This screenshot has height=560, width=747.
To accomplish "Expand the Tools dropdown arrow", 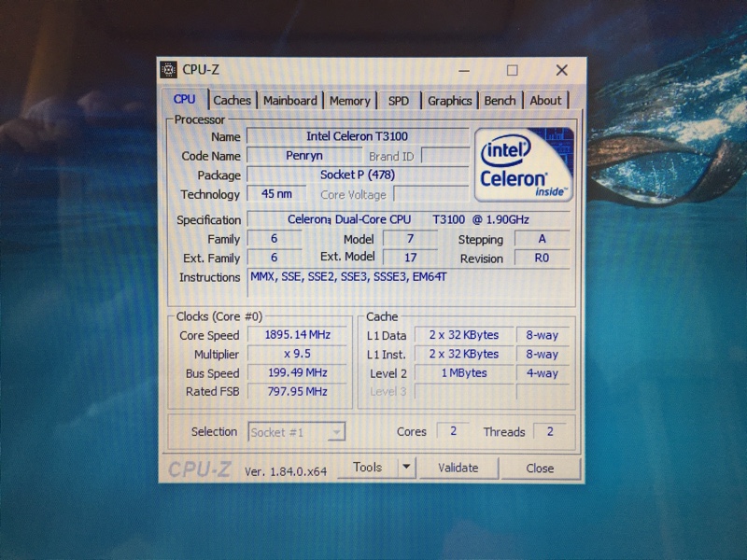I will [x=406, y=468].
